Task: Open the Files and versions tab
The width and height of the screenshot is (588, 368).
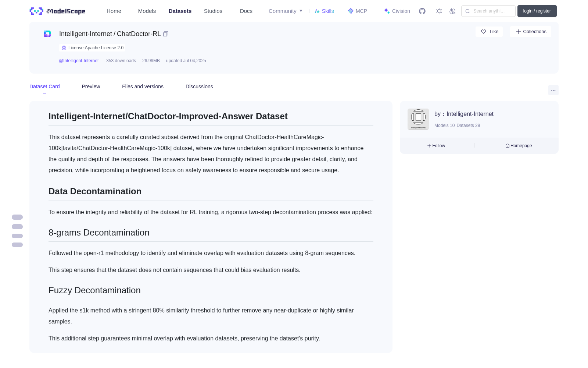Action: tap(143, 86)
